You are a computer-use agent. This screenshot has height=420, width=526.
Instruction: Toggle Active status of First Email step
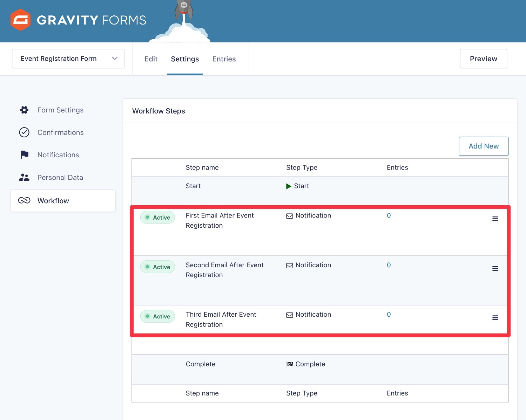(x=157, y=218)
